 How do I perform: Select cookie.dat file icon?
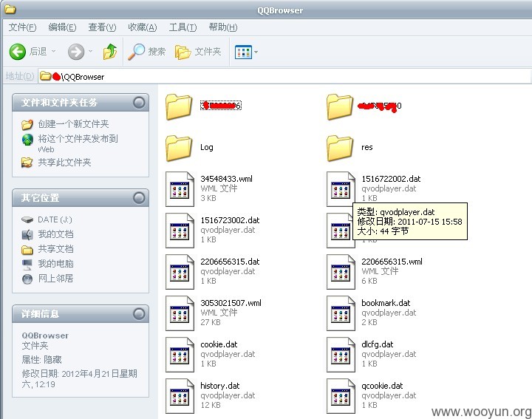click(x=180, y=355)
